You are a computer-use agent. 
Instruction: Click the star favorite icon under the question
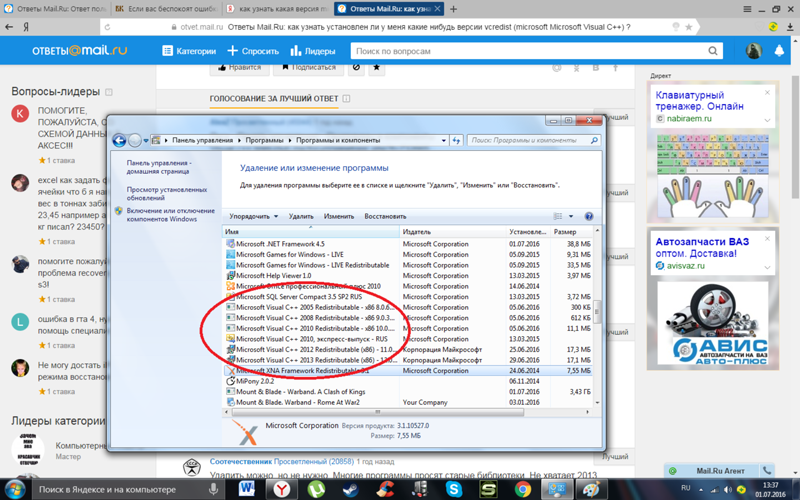click(377, 68)
